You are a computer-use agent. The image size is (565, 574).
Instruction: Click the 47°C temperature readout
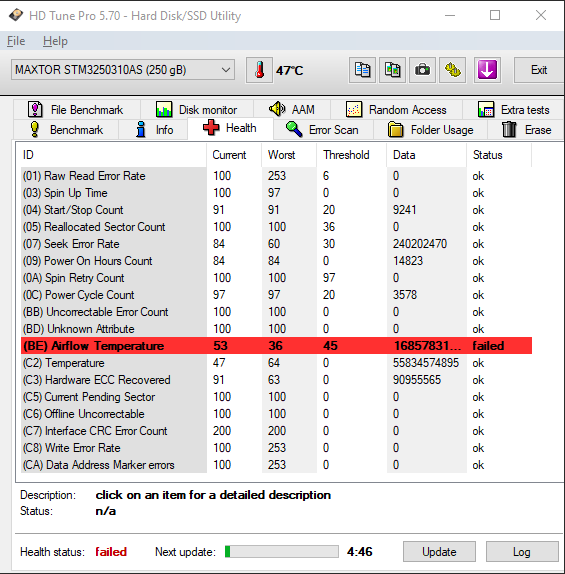(x=289, y=70)
